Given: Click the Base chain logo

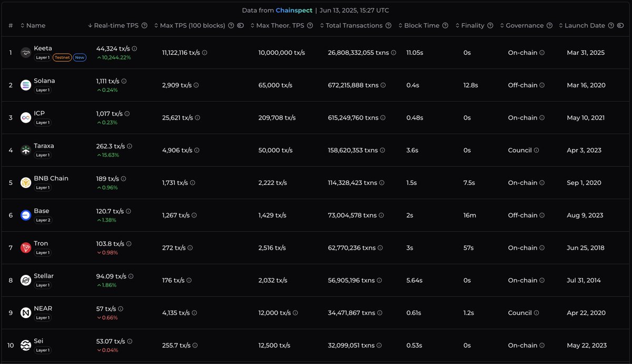Looking at the screenshot, I should 26,215.
